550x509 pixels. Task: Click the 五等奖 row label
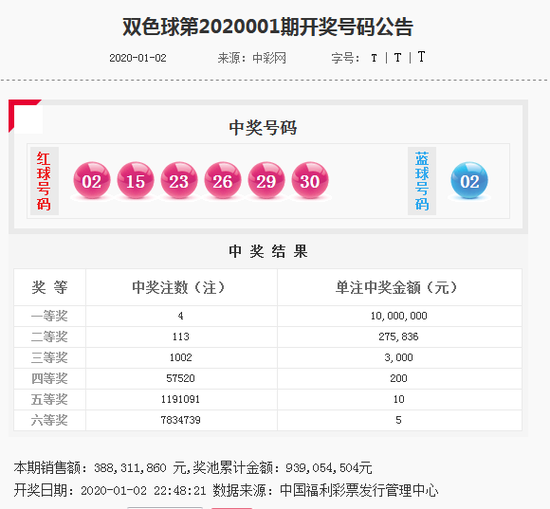pyautogui.click(x=49, y=399)
